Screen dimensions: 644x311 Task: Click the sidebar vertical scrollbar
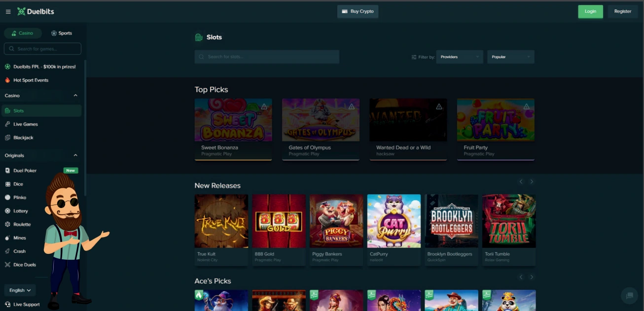click(x=85, y=128)
